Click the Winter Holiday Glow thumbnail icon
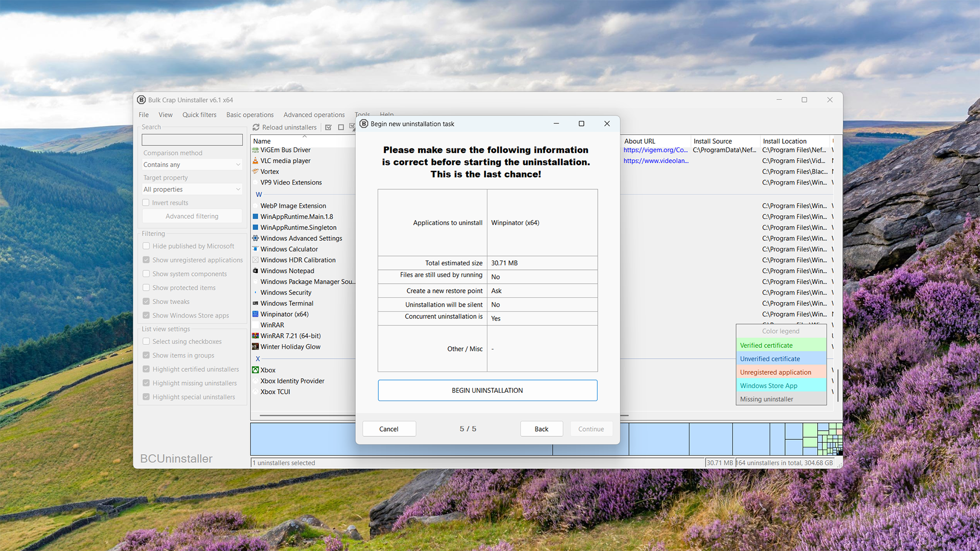 [255, 347]
